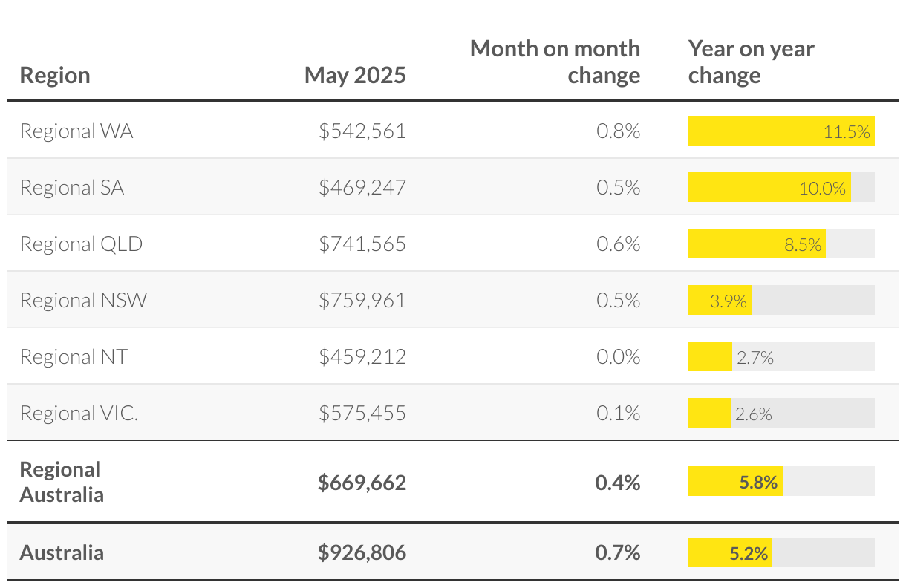This screenshot has height=588, width=906.
Task: Click the $926,806 Australia price
Action: coord(362,553)
